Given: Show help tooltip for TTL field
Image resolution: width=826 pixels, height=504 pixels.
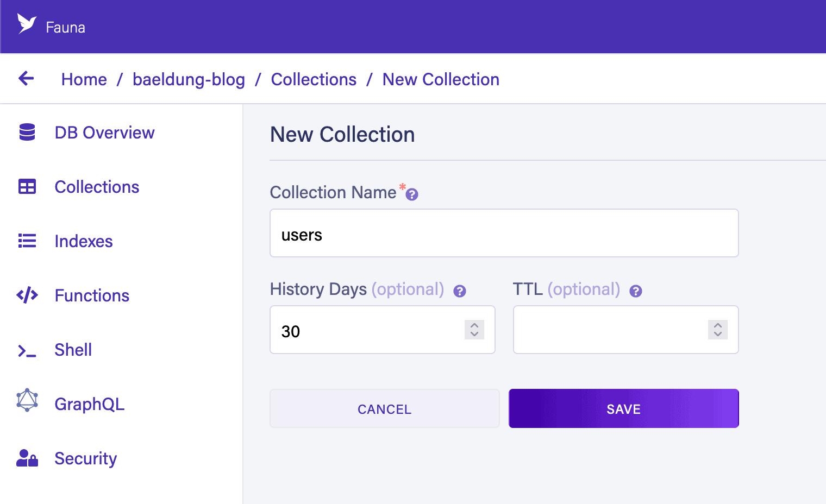Looking at the screenshot, I should [x=636, y=291].
